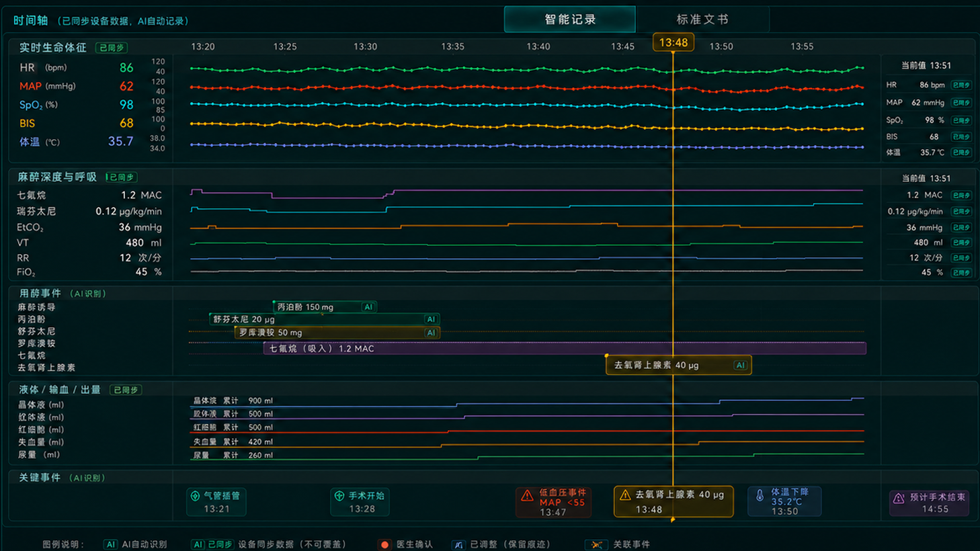
Task: Click the HR value 86 in vitals
Action: (126, 68)
